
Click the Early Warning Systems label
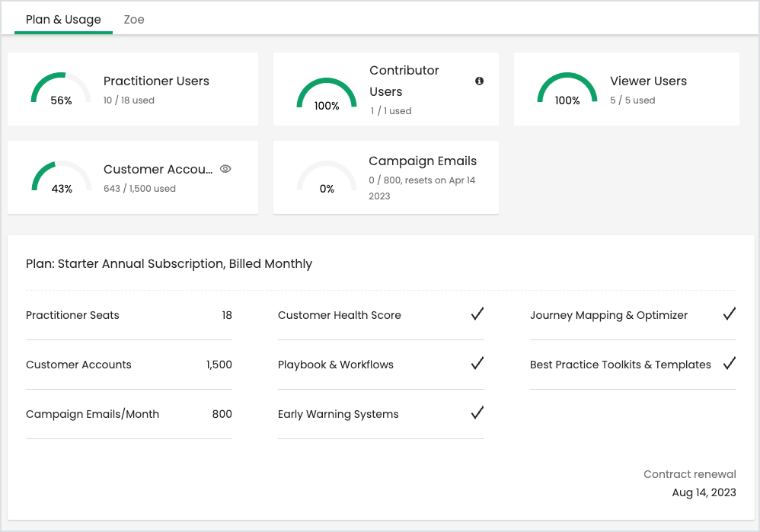coord(338,414)
